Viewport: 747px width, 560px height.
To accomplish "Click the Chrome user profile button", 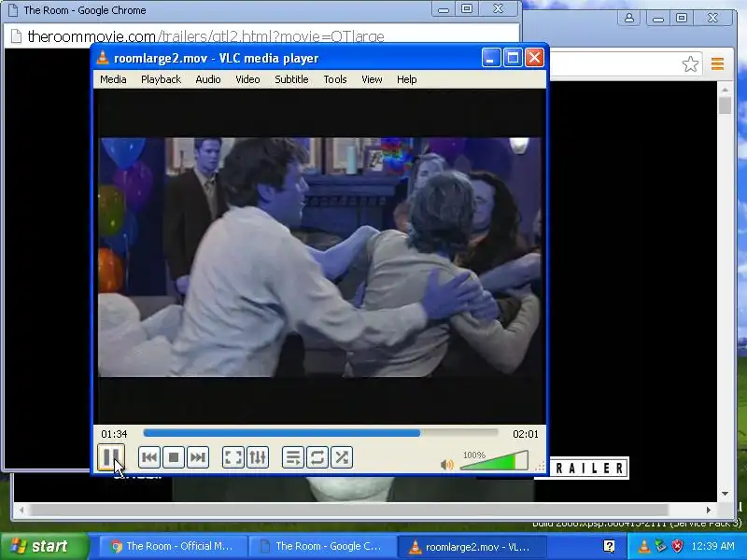I will click(x=628, y=19).
